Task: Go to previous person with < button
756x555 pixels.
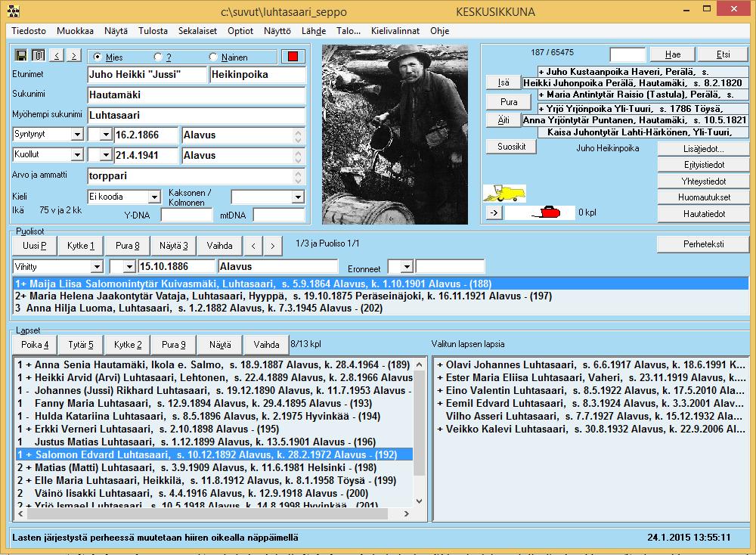Action: tap(57, 55)
